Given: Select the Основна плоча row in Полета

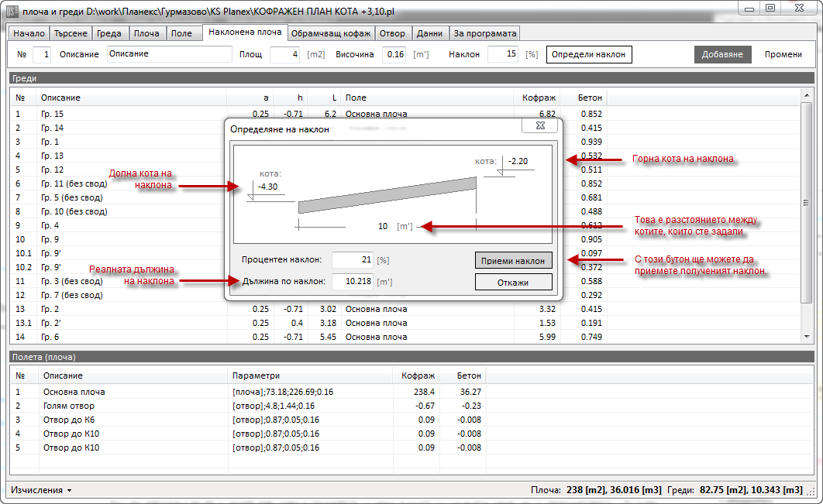Looking at the screenshot, I should 74,392.
